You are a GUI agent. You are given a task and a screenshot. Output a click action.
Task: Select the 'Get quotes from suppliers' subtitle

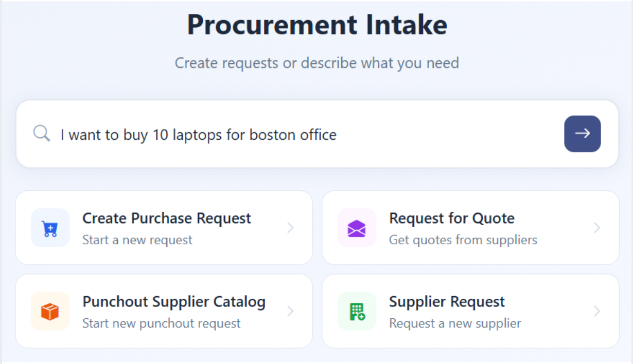click(x=463, y=240)
